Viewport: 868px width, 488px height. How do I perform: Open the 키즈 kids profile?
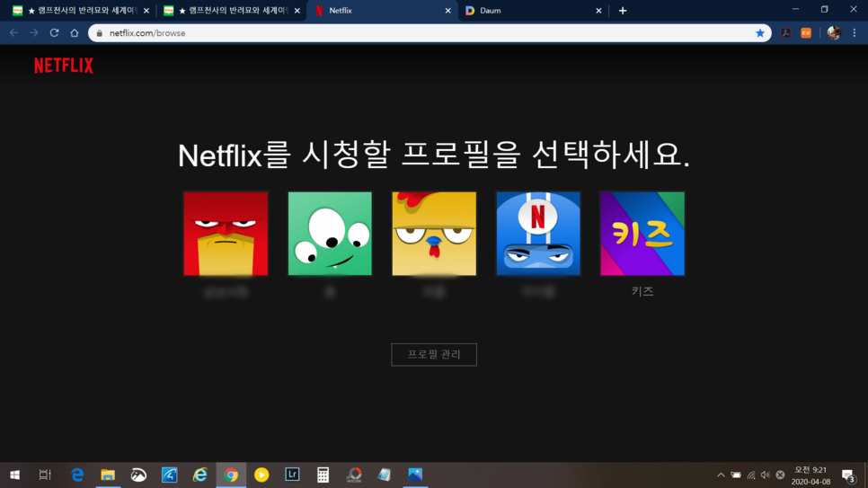click(642, 234)
